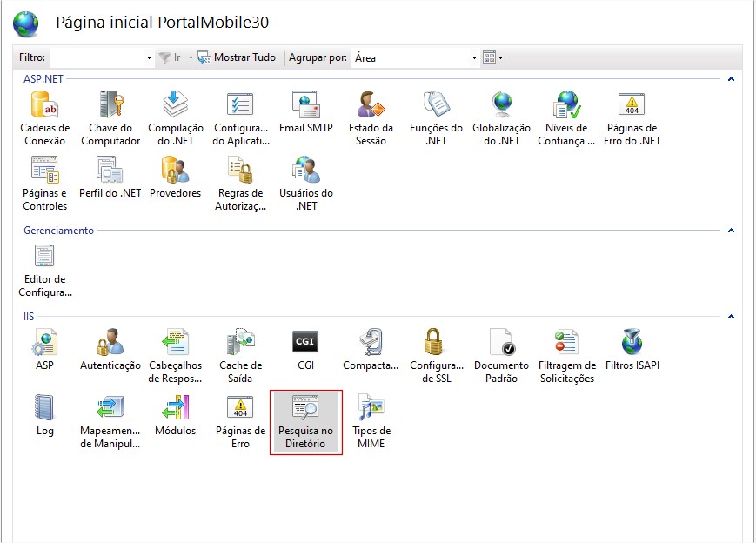
Task: Open Editor de Configura... icon
Action: (45, 271)
